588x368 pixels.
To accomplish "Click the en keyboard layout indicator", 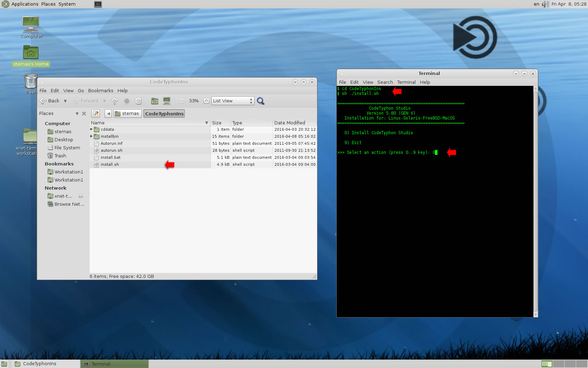I will 536,4.
